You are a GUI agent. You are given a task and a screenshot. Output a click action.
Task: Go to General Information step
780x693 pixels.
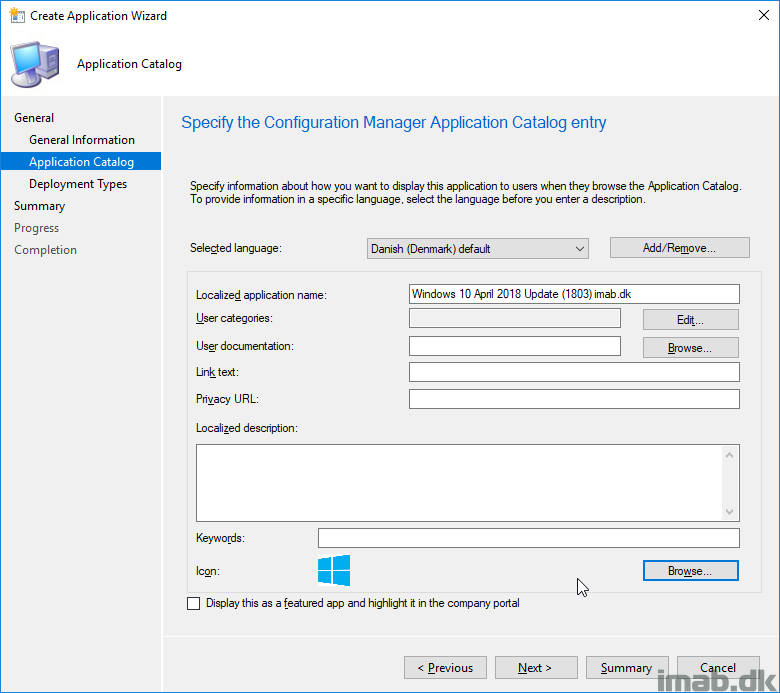(82, 140)
